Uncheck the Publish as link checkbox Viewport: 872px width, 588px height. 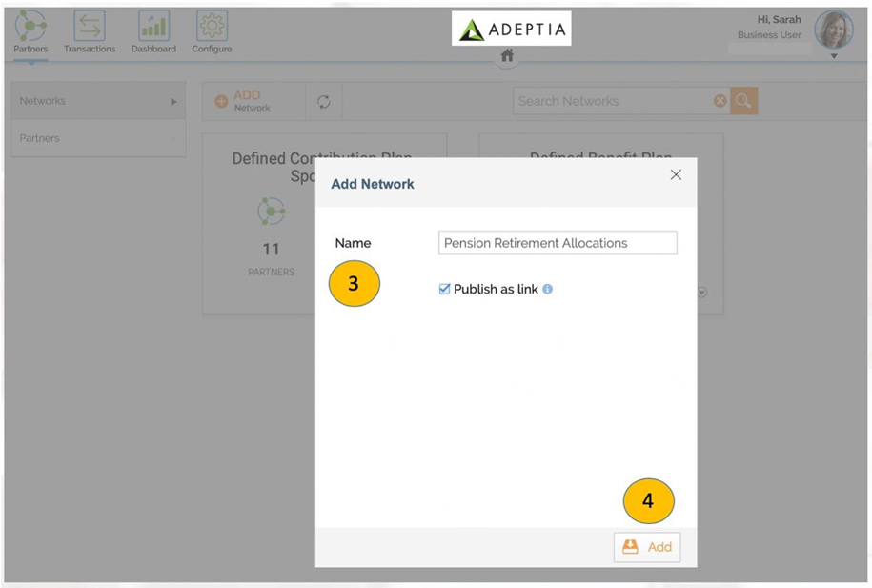(x=444, y=289)
